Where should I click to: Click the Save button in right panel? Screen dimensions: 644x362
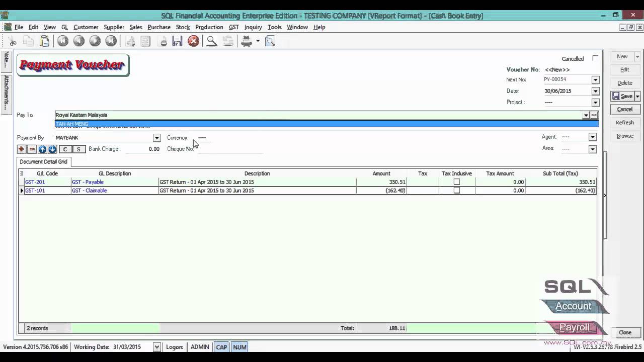[x=623, y=96]
